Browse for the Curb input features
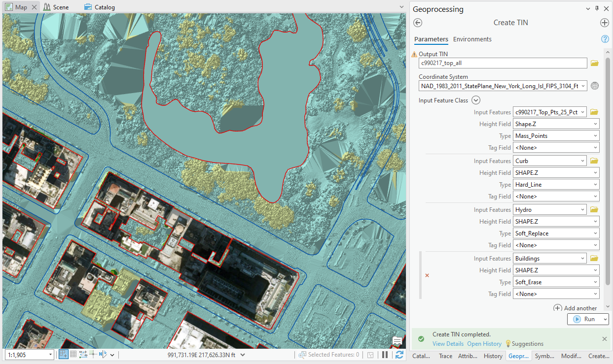The width and height of the screenshot is (613, 364). 594,161
